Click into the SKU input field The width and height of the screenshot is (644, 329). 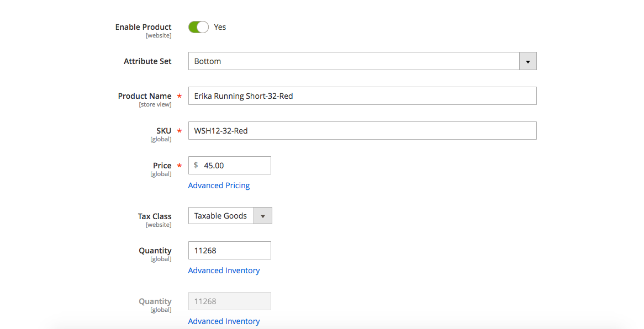[x=362, y=131]
